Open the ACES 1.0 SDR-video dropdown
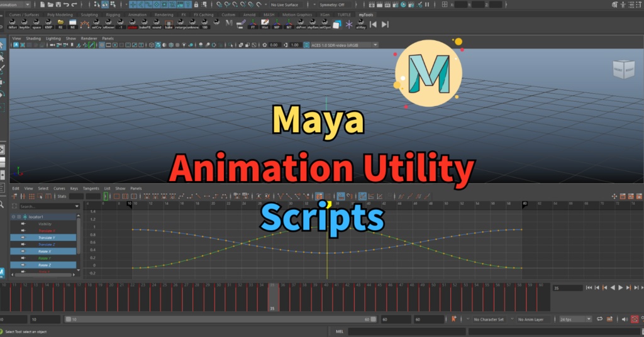 344,45
